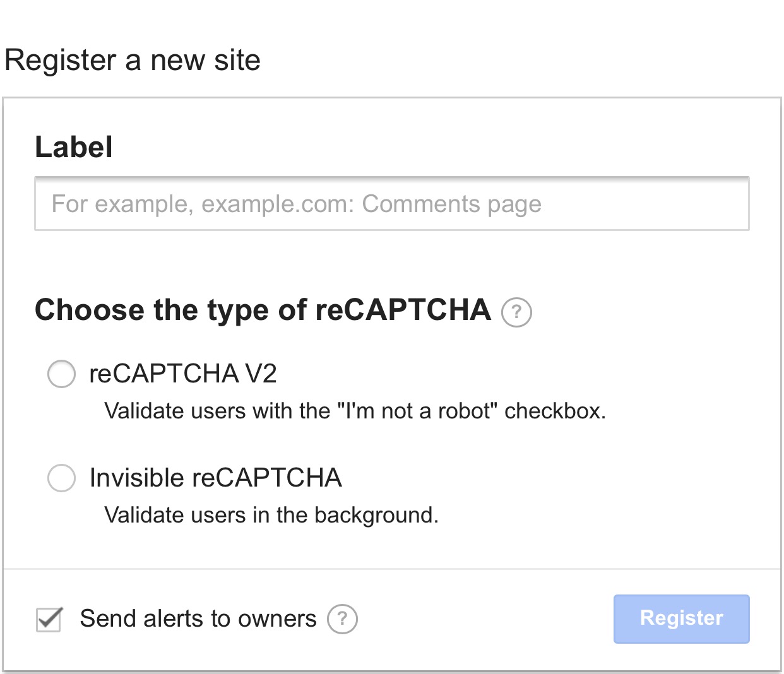
Task: Click the word "Register" on the button
Action: point(681,618)
